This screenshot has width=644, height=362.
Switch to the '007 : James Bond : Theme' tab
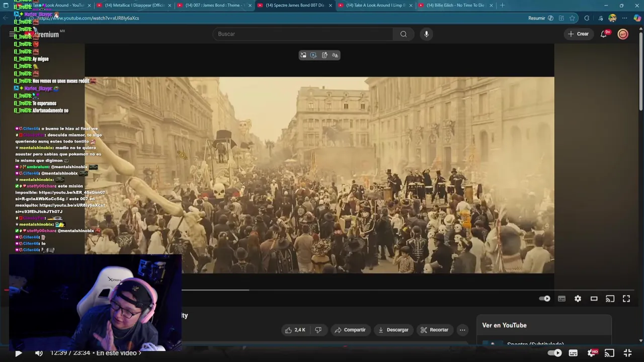point(214,5)
